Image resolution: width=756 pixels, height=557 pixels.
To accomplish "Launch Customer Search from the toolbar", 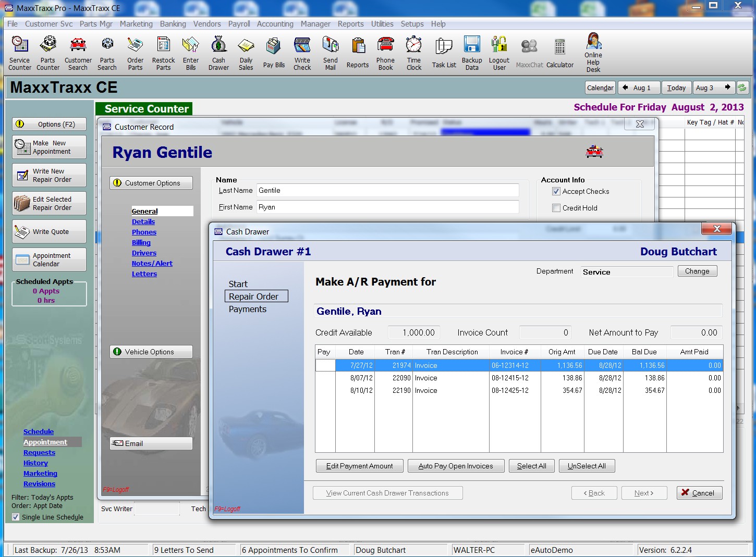I will (78, 53).
